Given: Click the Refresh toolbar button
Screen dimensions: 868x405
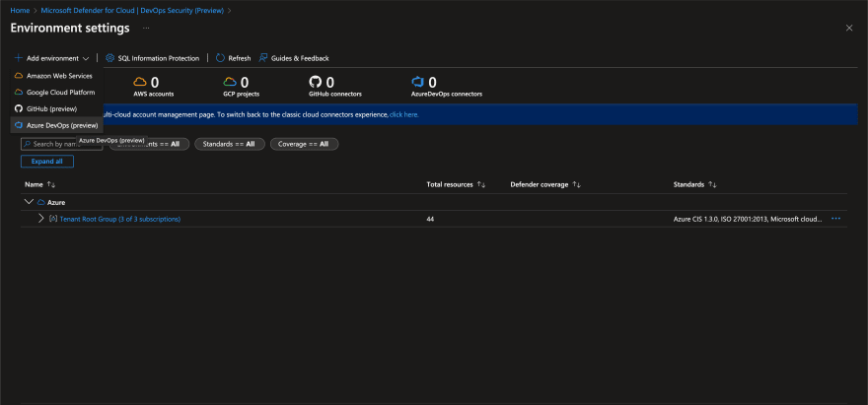Looking at the screenshot, I should tap(233, 58).
